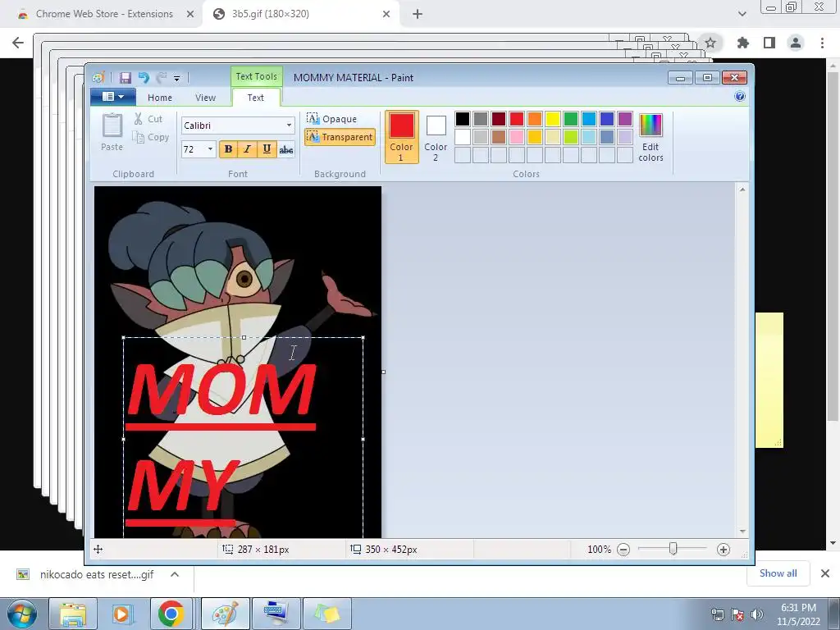Image resolution: width=840 pixels, height=630 pixels.
Task: Pick the yellow color swatch
Action: pyautogui.click(x=552, y=118)
